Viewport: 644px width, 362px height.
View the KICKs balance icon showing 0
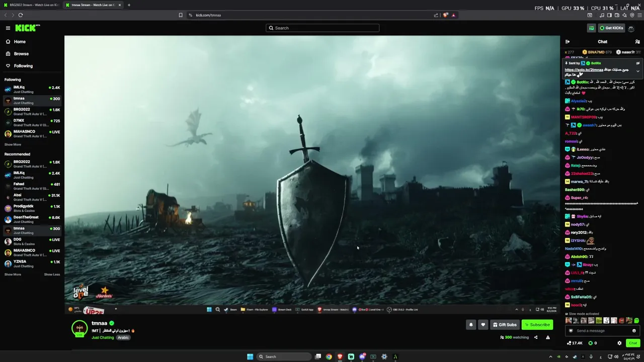592,343
